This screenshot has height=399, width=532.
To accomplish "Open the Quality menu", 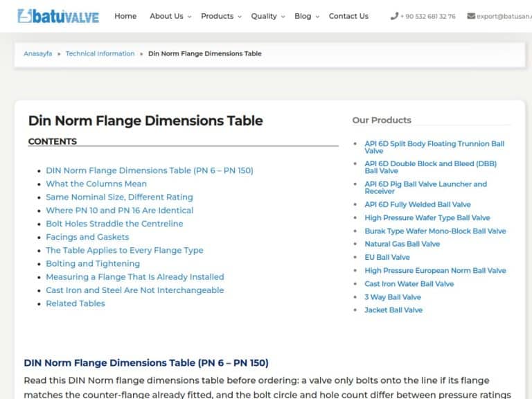I will [x=264, y=16].
